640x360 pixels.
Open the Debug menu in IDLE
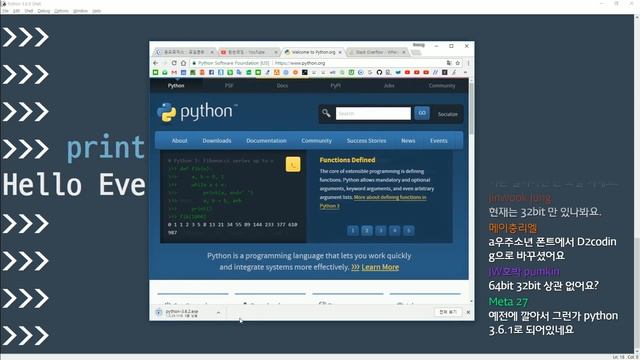click(x=44, y=11)
